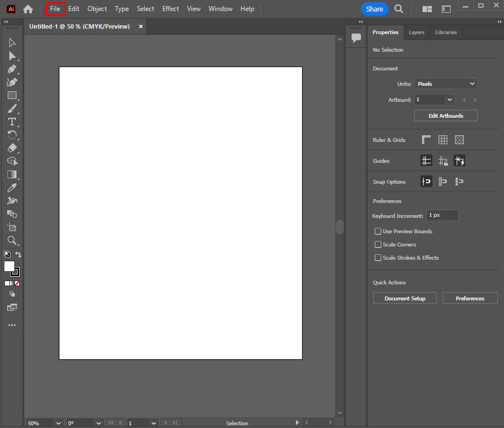Open the comments panel icon
This screenshot has width=504, height=428.
point(356,38)
